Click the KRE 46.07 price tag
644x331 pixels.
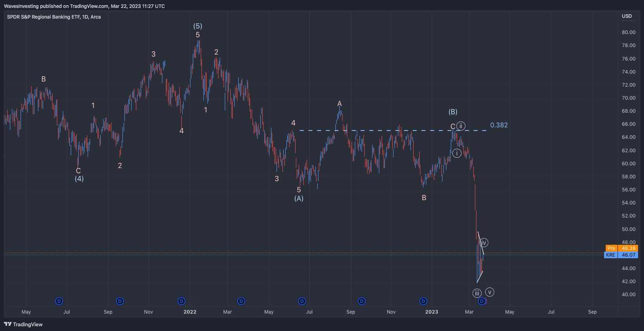tap(621, 255)
